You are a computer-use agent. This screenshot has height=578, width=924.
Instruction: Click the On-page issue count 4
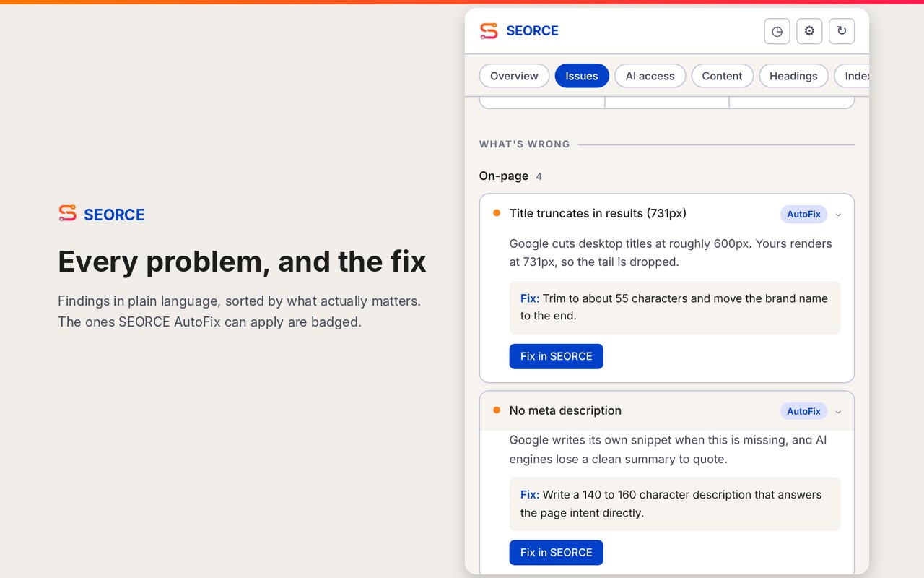(x=539, y=176)
